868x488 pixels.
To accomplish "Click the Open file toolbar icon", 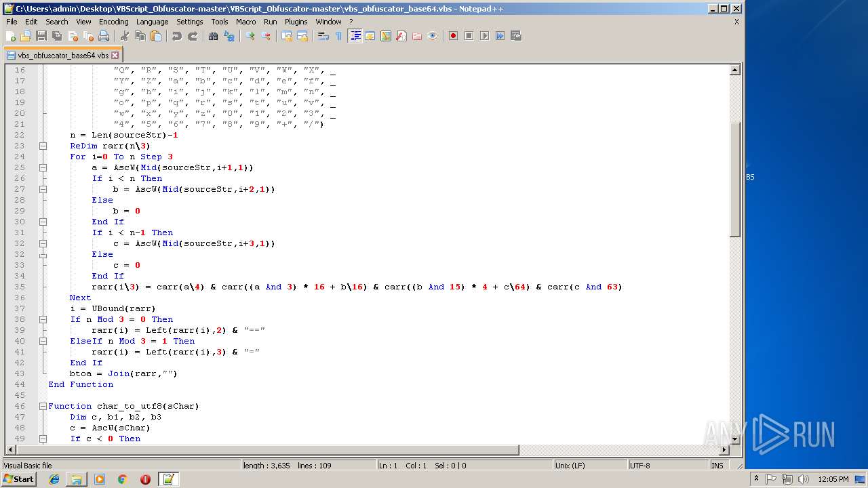I will pos(26,36).
